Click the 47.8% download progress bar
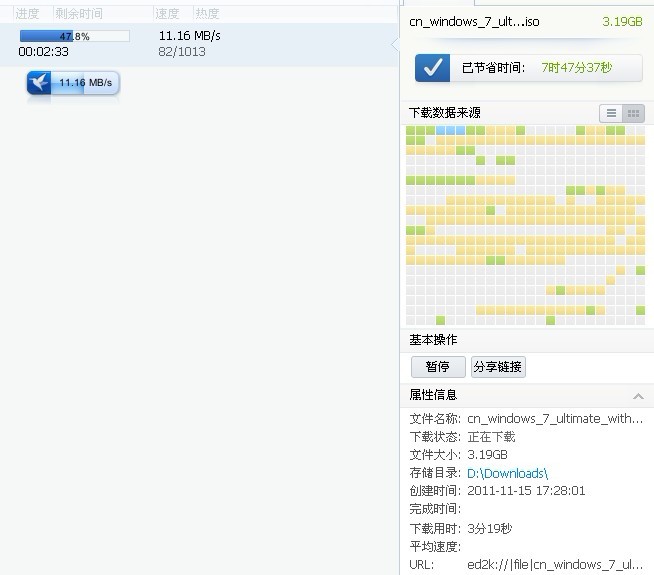Screen dimensions: 654x575 click(75, 36)
